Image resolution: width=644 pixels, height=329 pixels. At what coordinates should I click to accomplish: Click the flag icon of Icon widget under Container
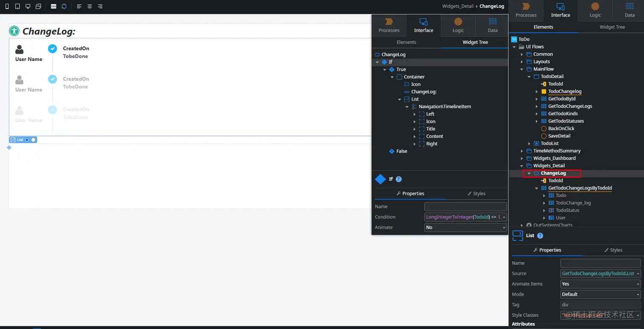(x=407, y=84)
